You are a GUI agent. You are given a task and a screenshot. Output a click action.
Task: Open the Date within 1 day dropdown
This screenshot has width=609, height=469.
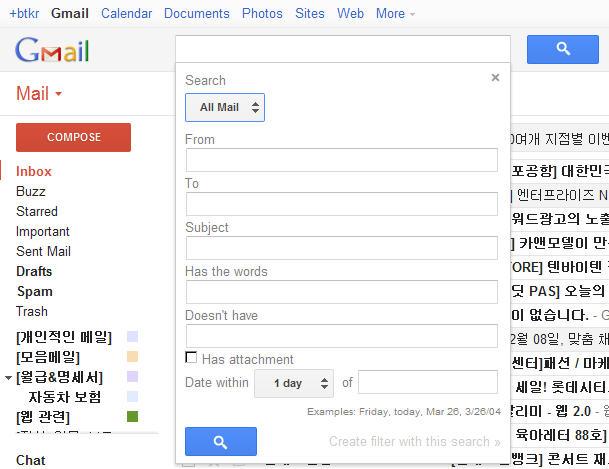pos(294,383)
